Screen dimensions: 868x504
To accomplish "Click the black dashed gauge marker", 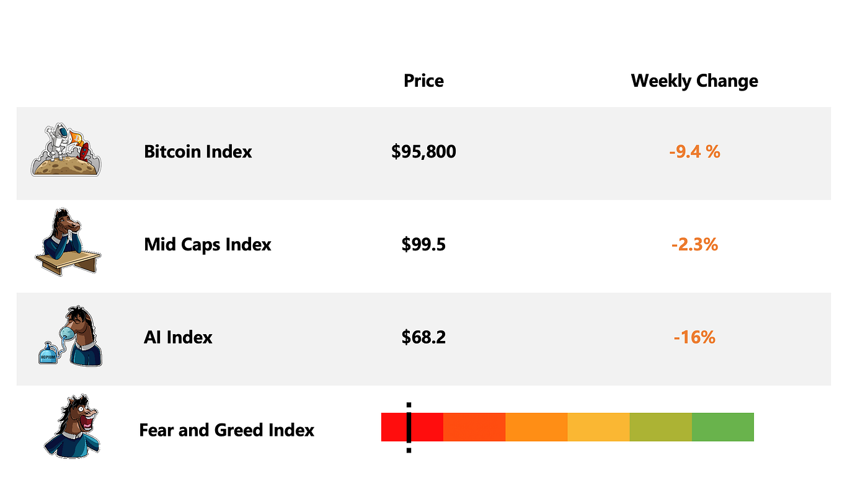I will tap(409, 427).
